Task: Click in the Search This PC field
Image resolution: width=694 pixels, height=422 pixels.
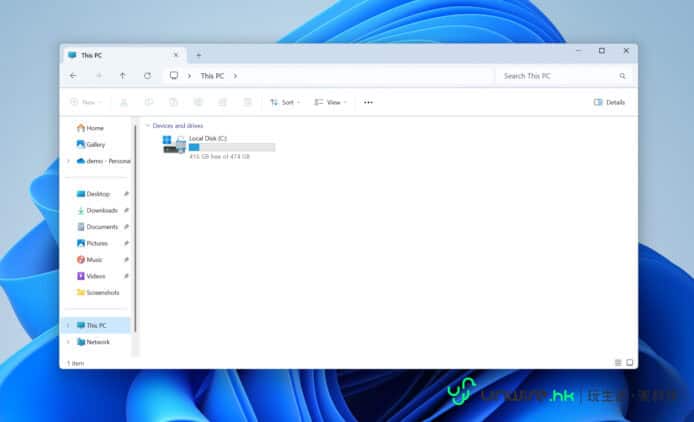Action: coord(555,76)
